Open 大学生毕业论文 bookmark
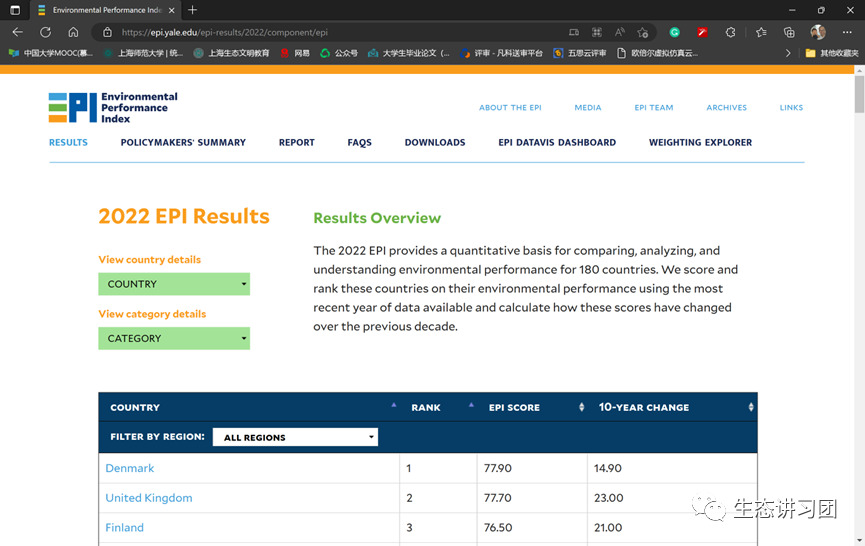Viewport: 865px width, 546px height. point(409,53)
